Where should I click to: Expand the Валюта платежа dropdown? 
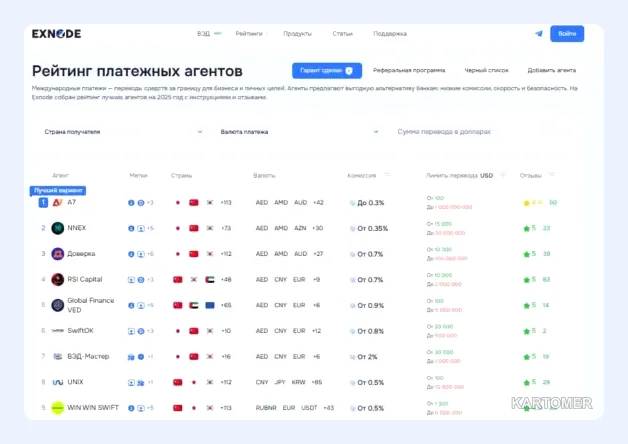(x=299, y=132)
